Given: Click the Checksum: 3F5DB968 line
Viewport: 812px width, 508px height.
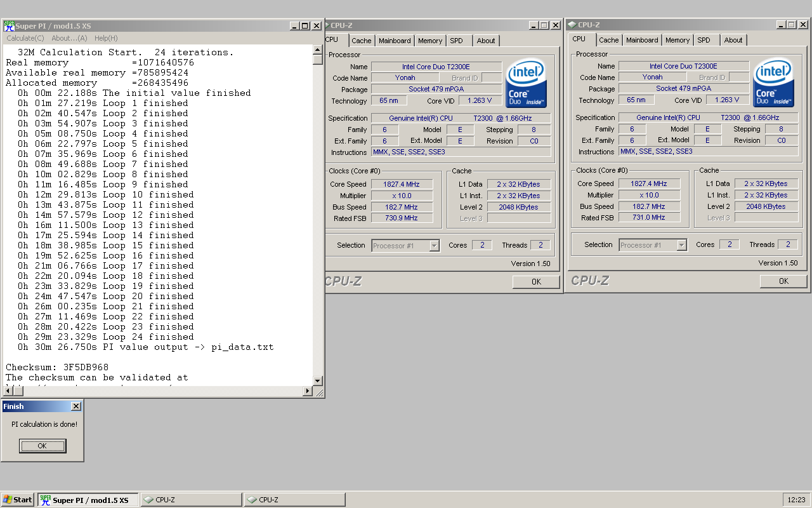Looking at the screenshot, I should tap(57, 367).
